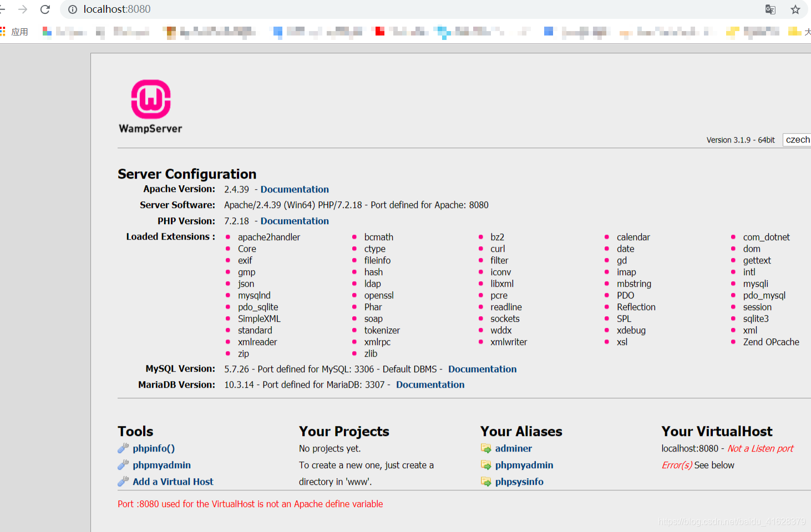Click the 'com_dotnet' extension entry
The height and width of the screenshot is (532, 811).
[767, 237]
